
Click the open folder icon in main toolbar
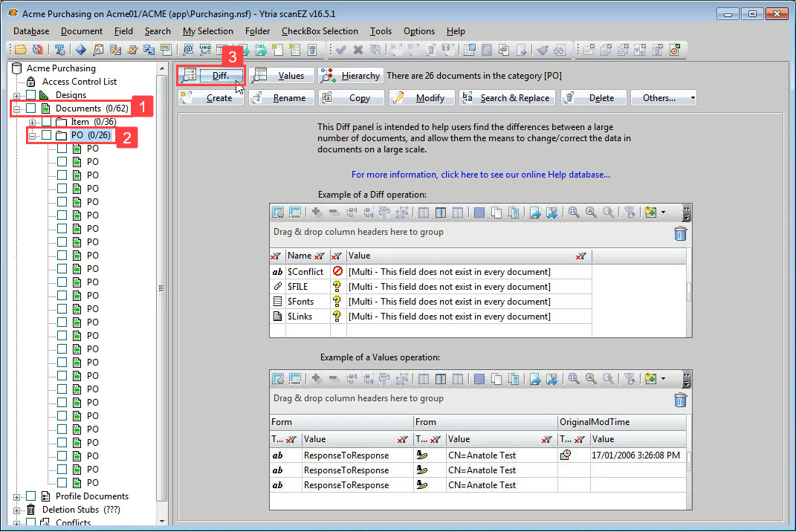tap(20, 50)
